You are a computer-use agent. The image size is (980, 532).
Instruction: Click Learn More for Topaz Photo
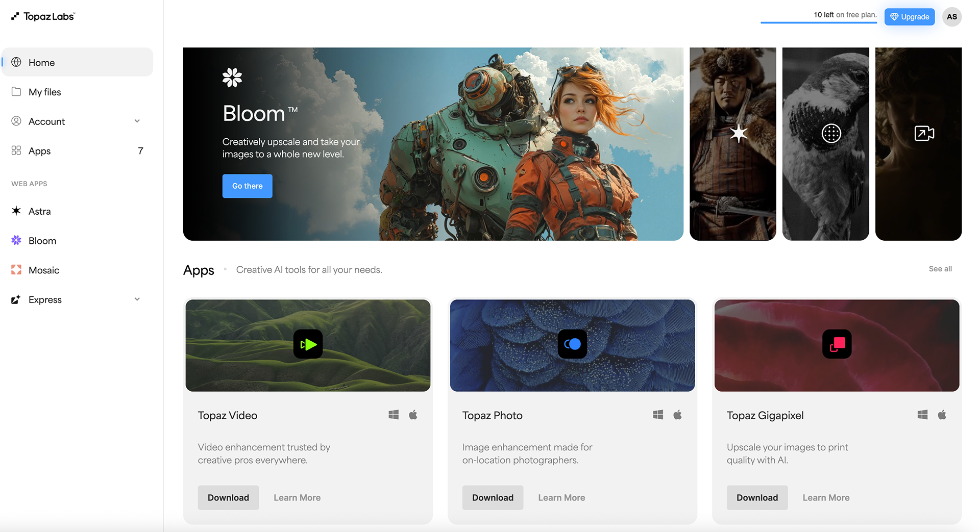[x=561, y=497]
